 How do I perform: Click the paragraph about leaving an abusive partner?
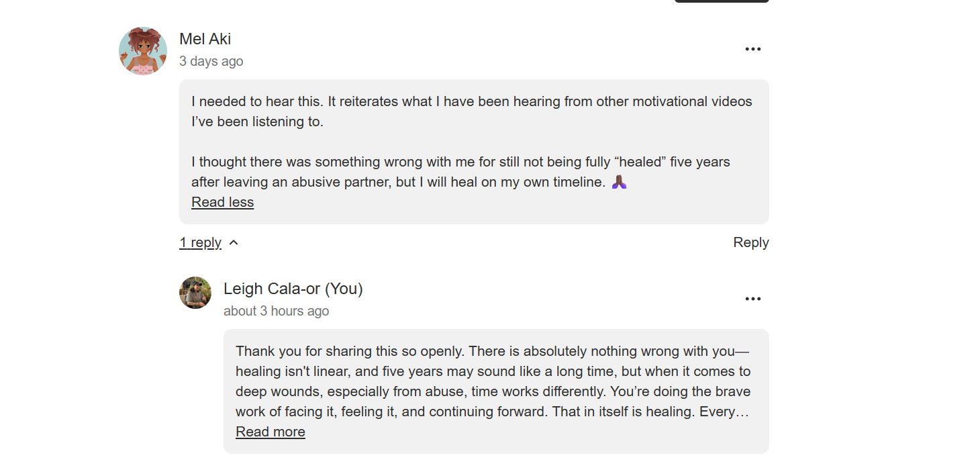[x=460, y=172]
